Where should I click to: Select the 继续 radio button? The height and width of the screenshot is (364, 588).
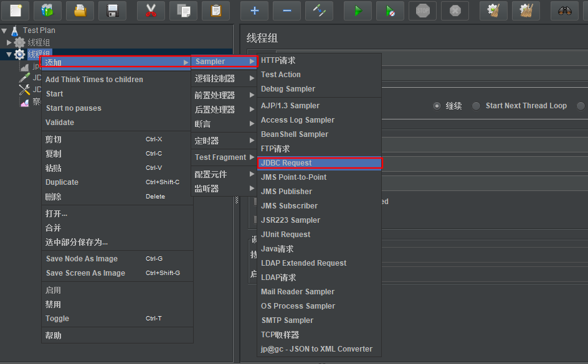(x=437, y=106)
